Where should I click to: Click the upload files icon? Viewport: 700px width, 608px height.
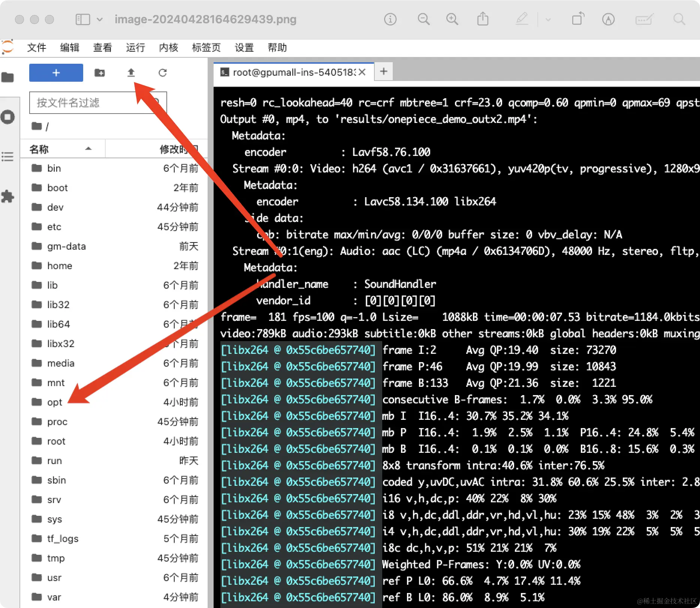coord(131,73)
